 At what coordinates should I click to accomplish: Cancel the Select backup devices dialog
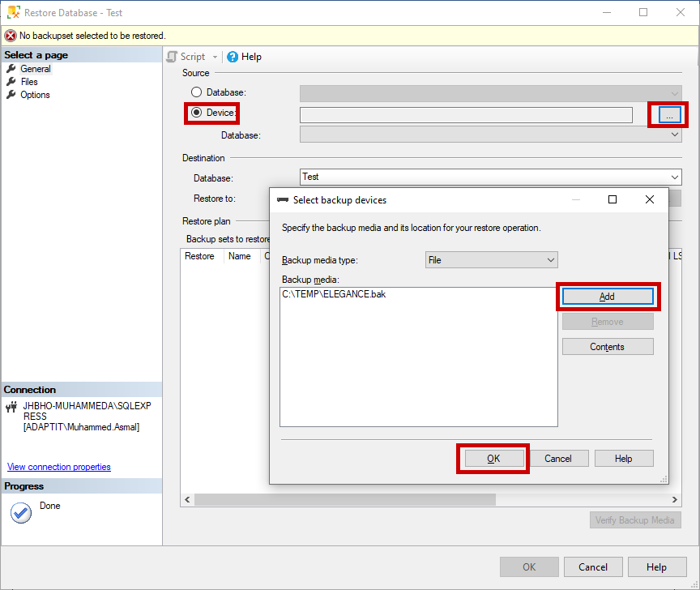click(558, 459)
